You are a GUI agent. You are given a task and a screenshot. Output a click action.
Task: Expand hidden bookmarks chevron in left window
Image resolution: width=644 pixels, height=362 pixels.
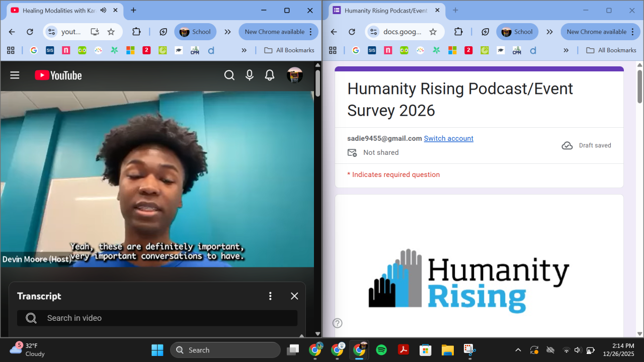point(244,50)
